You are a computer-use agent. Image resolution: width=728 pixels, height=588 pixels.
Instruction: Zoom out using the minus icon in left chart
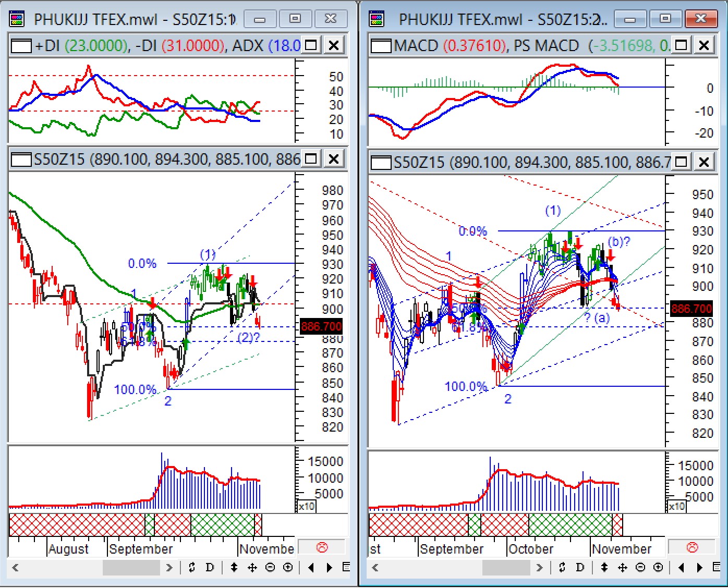270,567
